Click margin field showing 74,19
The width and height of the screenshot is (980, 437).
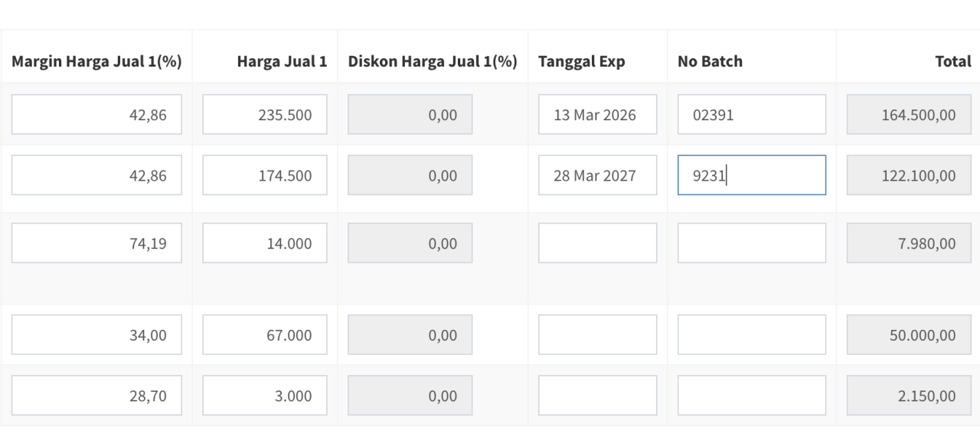click(x=96, y=243)
